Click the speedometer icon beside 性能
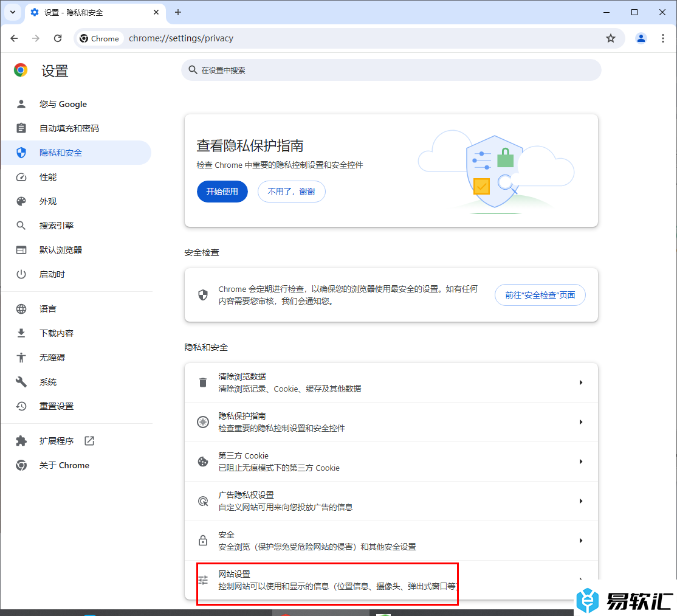 coord(21,177)
